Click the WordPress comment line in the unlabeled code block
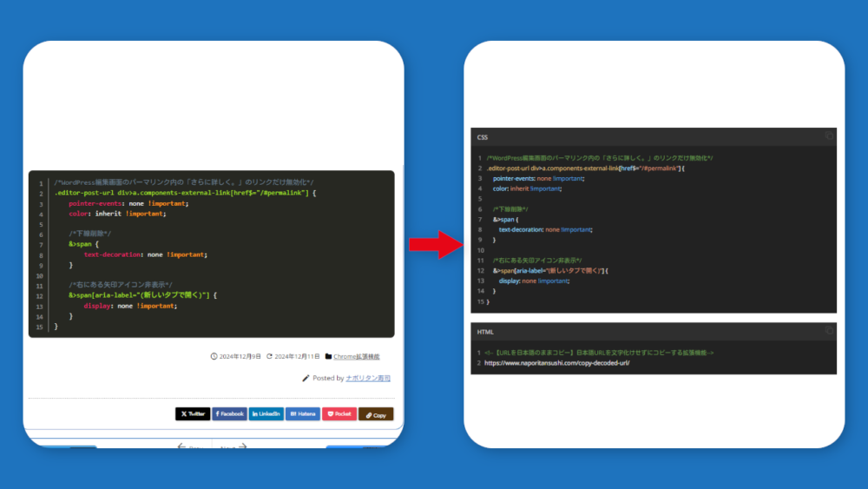Viewport: 868px width, 489px height. tap(184, 182)
